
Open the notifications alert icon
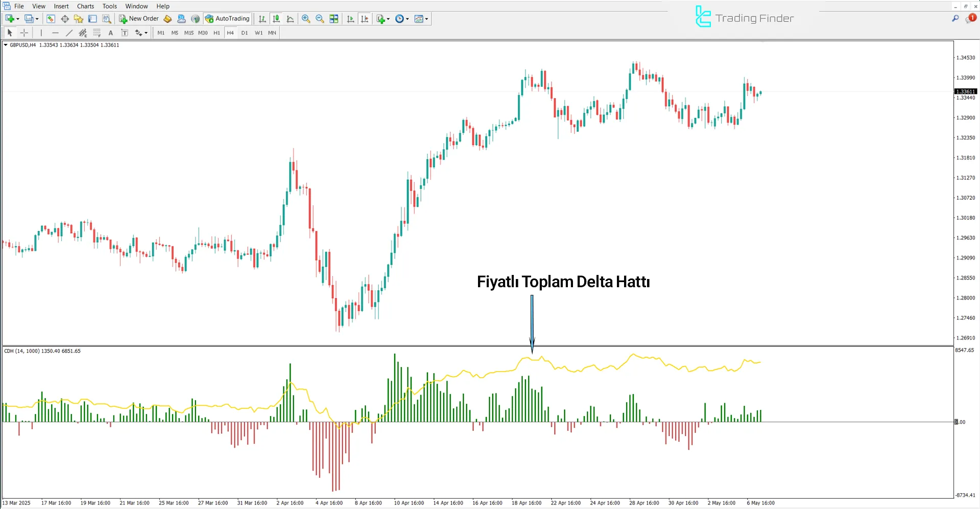tap(970, 18)
